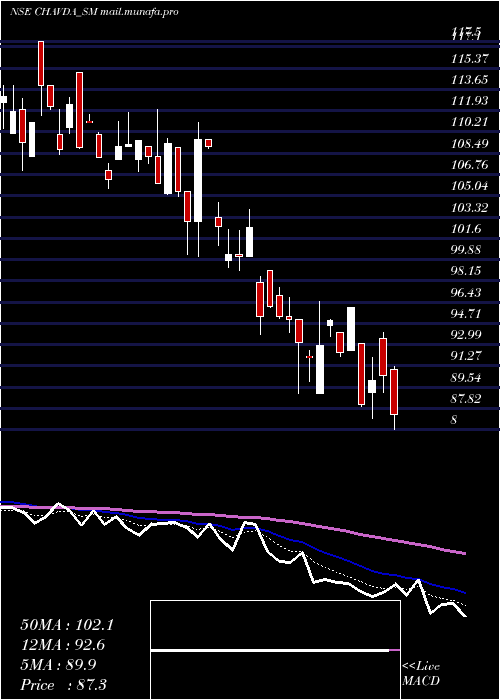Select the 89.54 price axis label
Screen dimensions: 500x700
point(466,378)
